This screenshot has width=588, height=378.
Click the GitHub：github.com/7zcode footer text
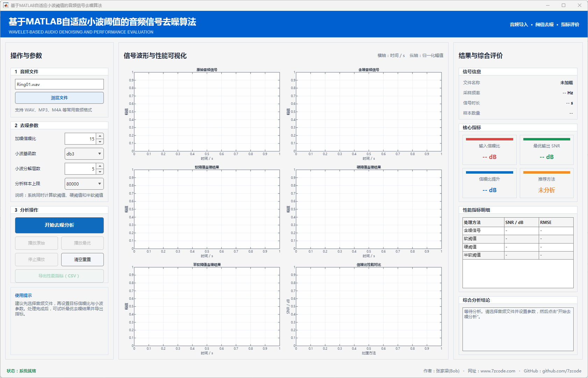pyautogui.click(x=553, y=371)
